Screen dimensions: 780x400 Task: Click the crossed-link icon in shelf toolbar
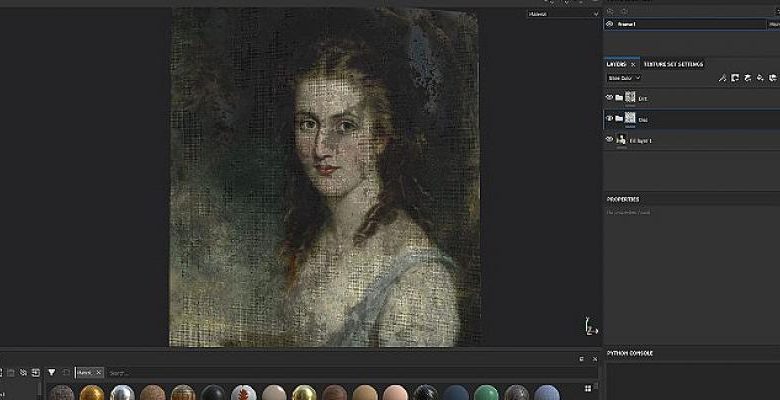23,373
